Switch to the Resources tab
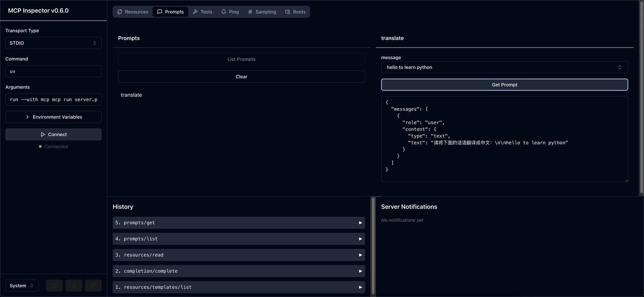The image size is (644, 297). (x=132, y=12)
